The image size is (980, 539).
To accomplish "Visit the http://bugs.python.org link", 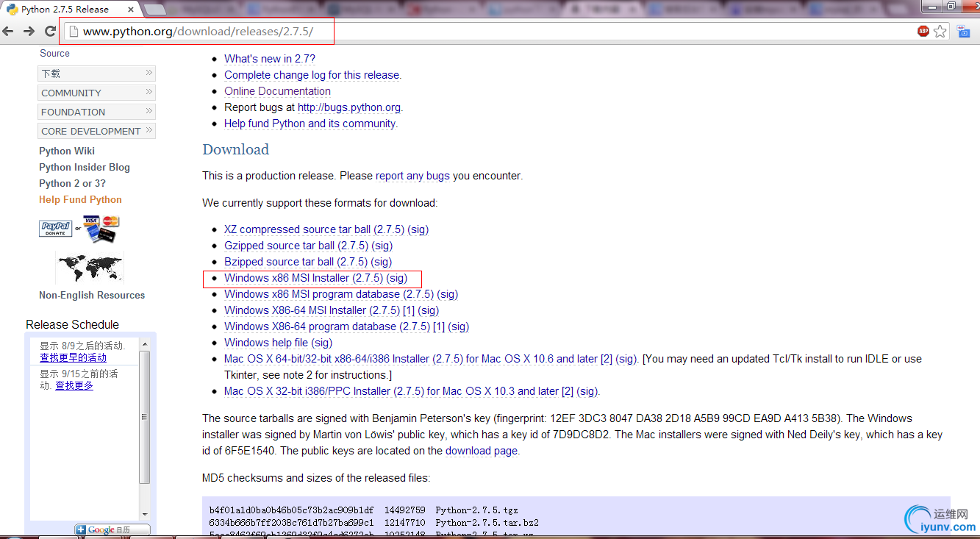I will 348,107.
